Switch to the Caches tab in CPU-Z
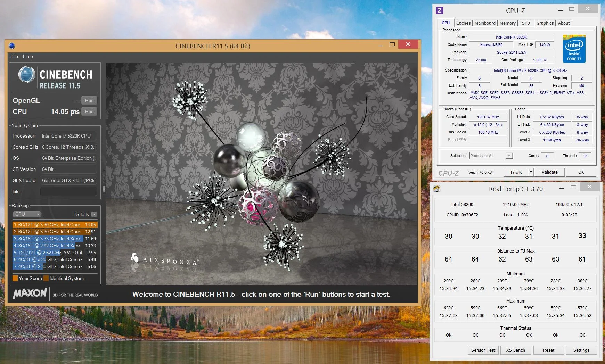This screenshot has height=364, width=605. coord(463,23)
